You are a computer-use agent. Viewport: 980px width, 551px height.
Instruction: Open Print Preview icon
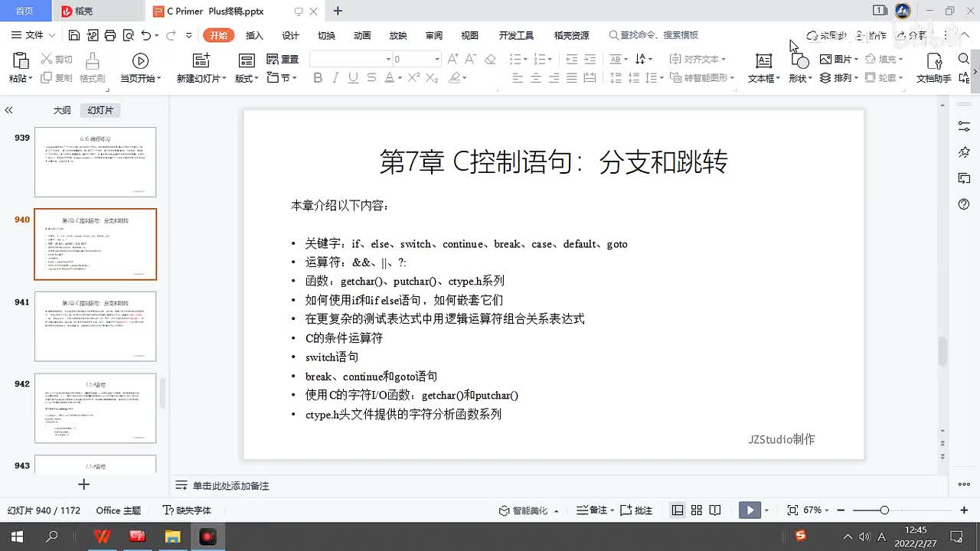coord(128,35)
